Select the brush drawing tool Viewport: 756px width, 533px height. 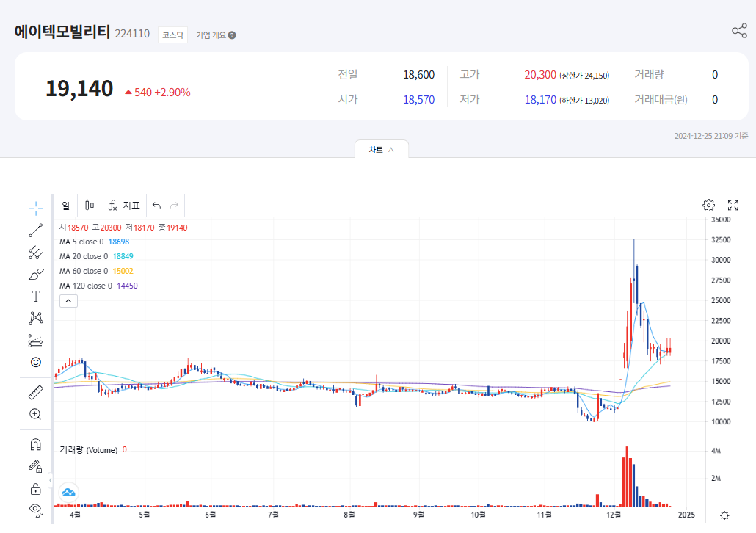pos(36,275)
